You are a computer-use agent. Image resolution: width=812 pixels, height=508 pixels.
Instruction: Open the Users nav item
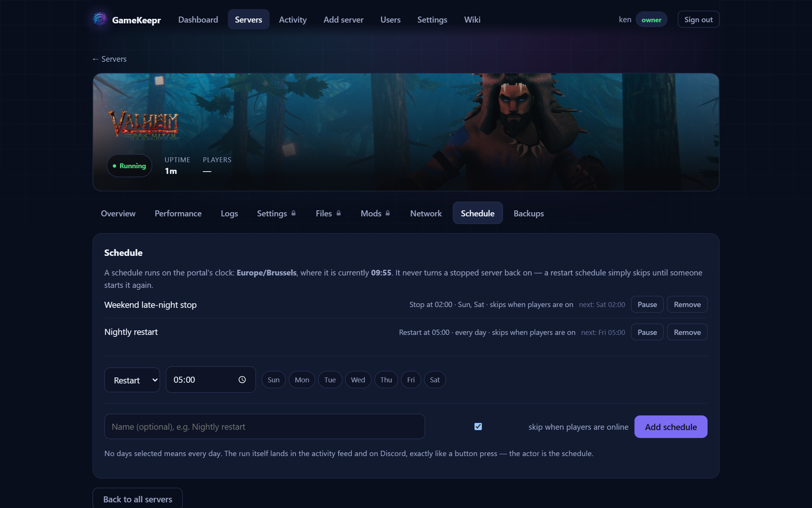click(391, 20)
